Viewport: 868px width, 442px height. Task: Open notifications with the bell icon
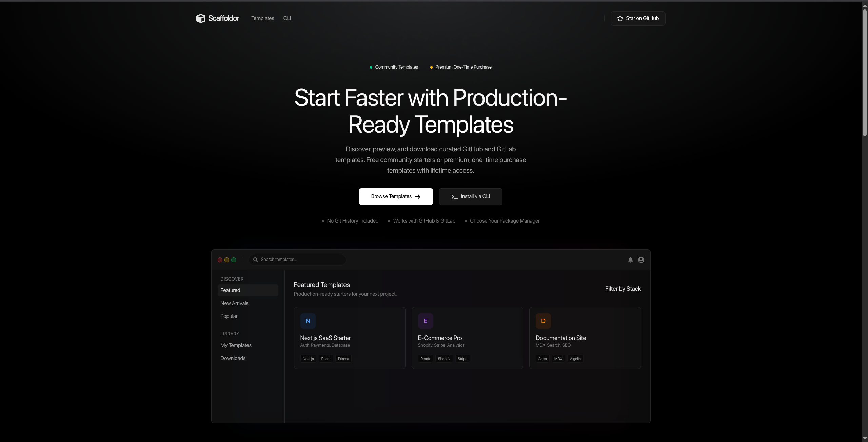tap(630, 260)
